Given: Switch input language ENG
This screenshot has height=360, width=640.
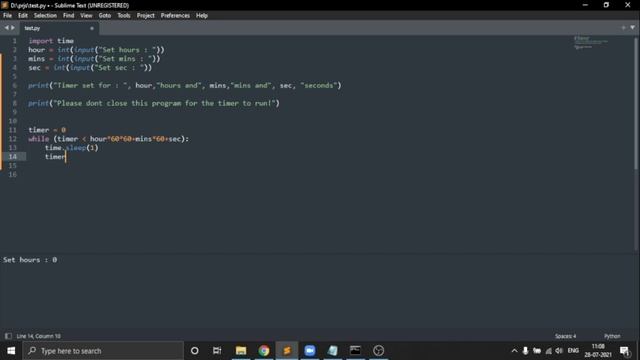Looking at the screenshot, I should [x=573, y=351].
